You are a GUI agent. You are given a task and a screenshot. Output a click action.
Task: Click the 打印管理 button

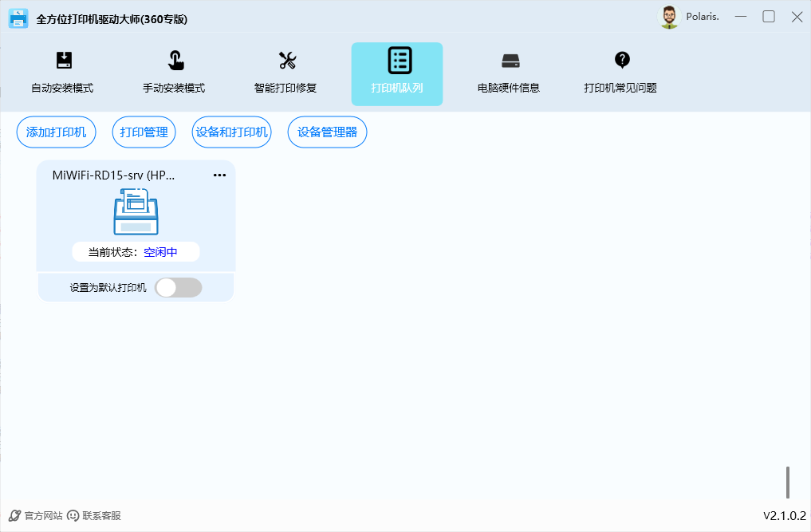pyautogui.click(x=144, y=132)
